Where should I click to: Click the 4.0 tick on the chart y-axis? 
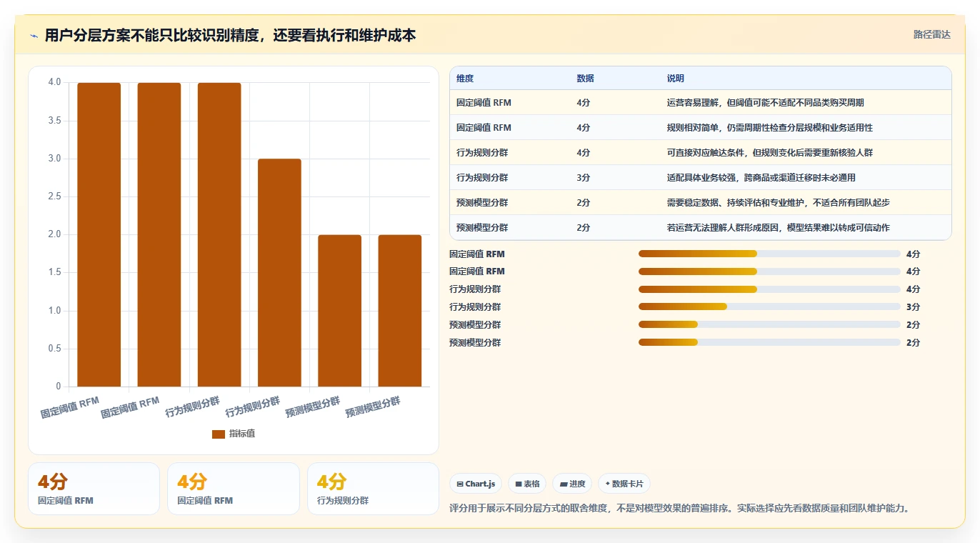(x=54, y=82)
